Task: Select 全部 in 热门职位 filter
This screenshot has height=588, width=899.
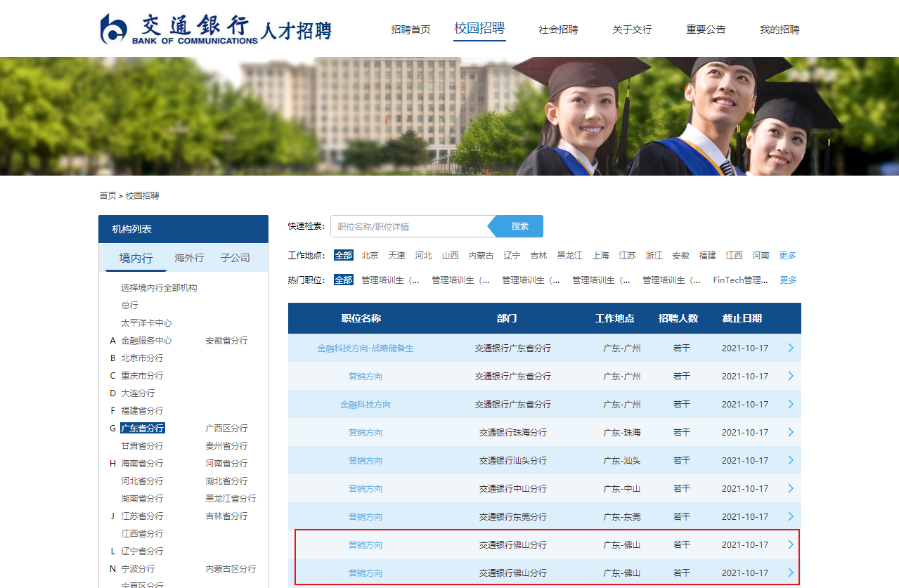Action: [344, 280]
